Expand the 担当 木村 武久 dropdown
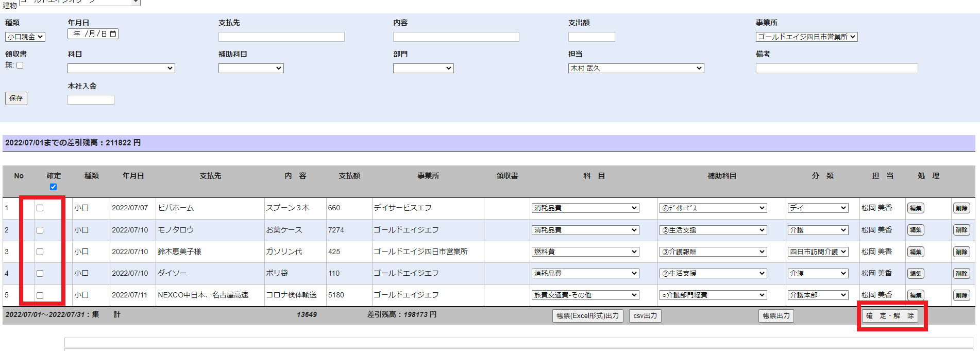This screenshot has height=351, width=980. [635, 69]
